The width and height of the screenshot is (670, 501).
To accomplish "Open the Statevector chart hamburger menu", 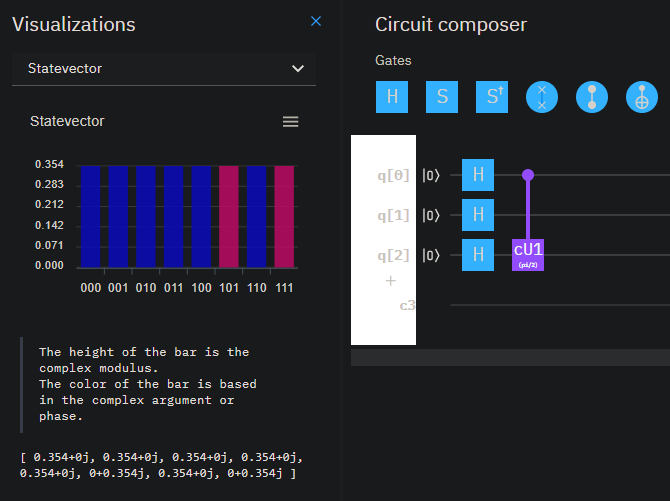I will [291, 122].
